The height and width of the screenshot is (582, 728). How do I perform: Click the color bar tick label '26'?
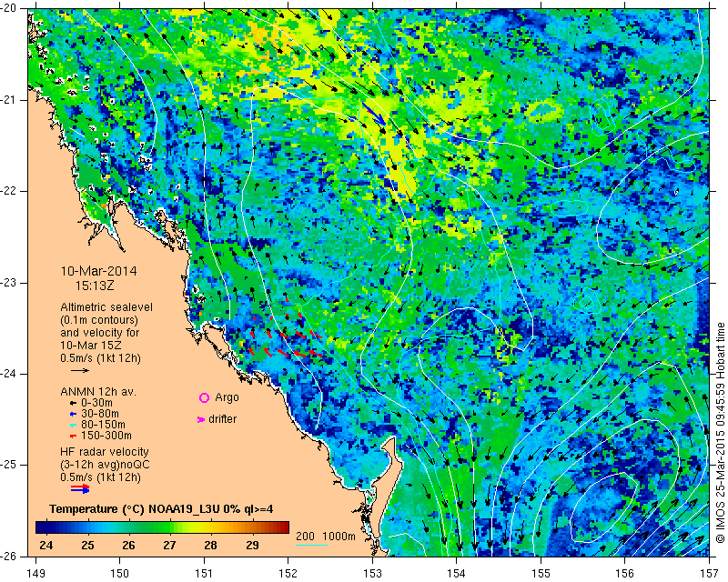pos(128,545)
